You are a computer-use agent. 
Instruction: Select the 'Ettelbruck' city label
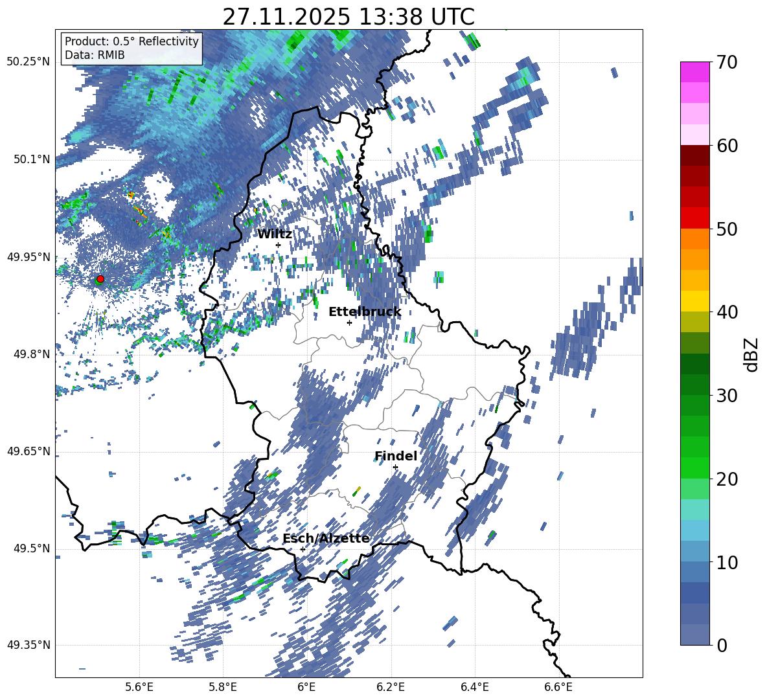(365, 312)
